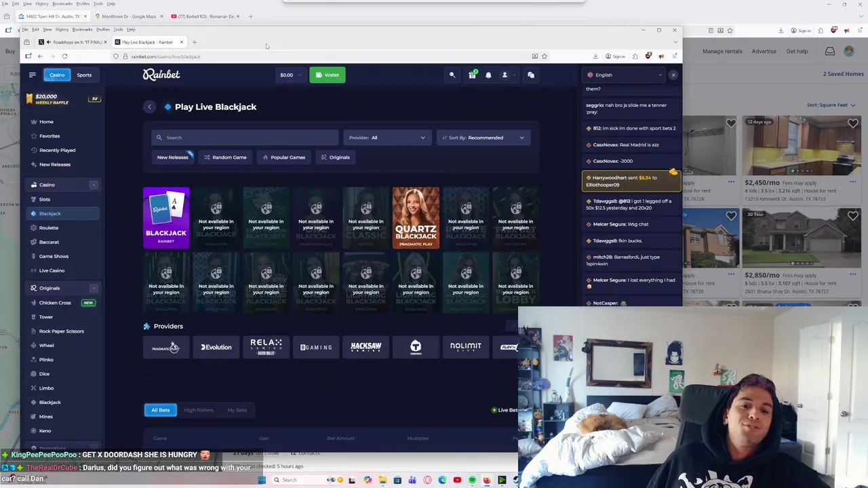Click the game Search field
Screen dimensions: 868x488
pos(245,138)
